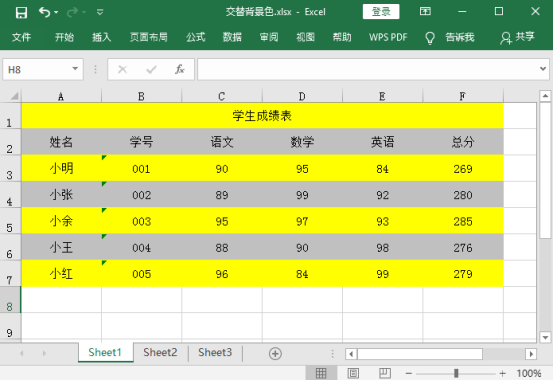
Task: Click the lightbulb Tell Me icon
Action: click(x=430, y=38)
